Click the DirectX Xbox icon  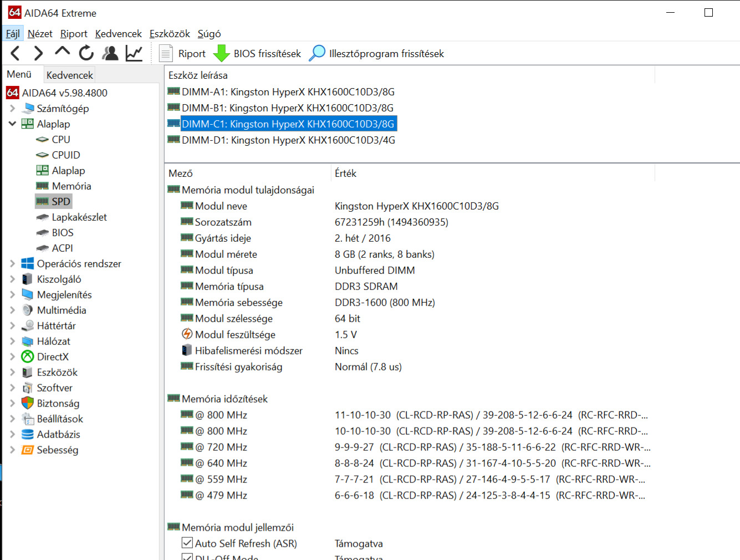[x=27, y=357]
